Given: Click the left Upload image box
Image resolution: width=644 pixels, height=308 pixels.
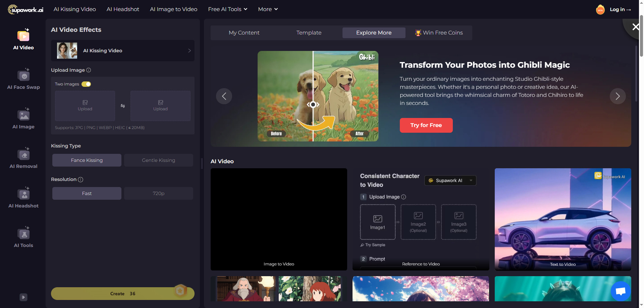Looking at the screenshot, I should pos(85,106).
